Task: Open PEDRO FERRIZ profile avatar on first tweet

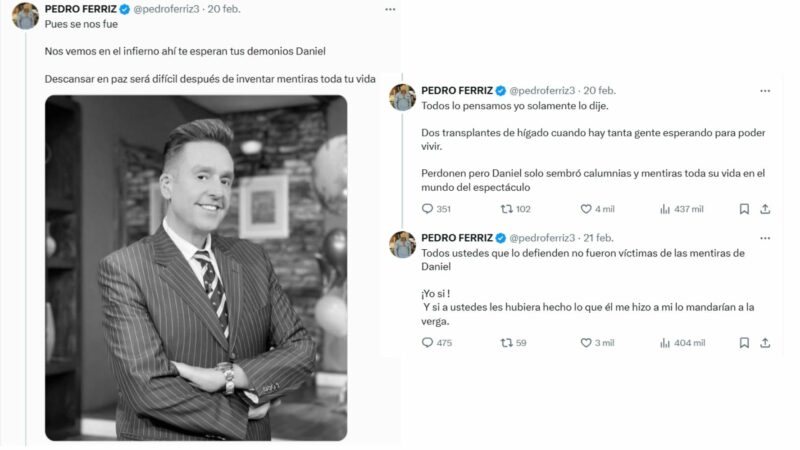Action: [25, 16]
